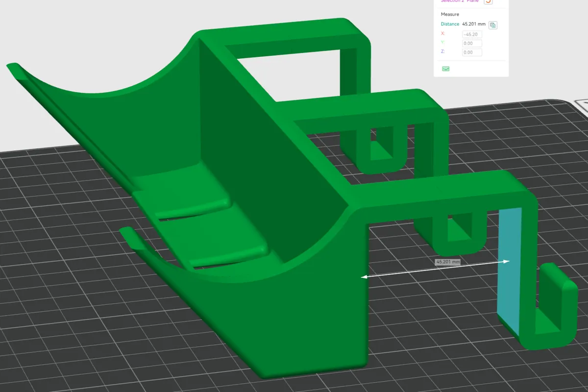The image size is (588, 392).
Task: Copy the measured distance to clipboard
Action: pyautogui.click(x=493, y=25)
